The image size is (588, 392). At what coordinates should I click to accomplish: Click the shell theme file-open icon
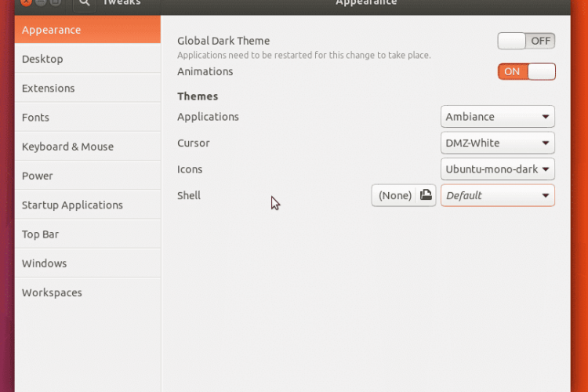pyautogui.click(x=426, y=195)
